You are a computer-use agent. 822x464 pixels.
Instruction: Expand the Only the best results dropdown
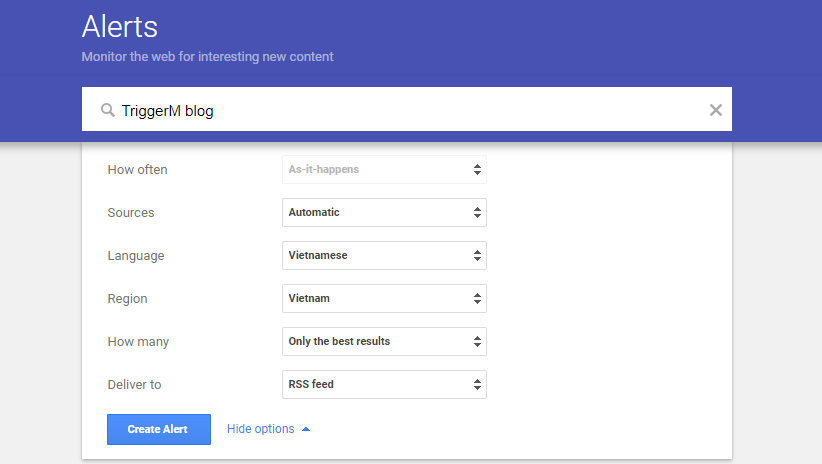pyautogui.click(x=383, y=342)
